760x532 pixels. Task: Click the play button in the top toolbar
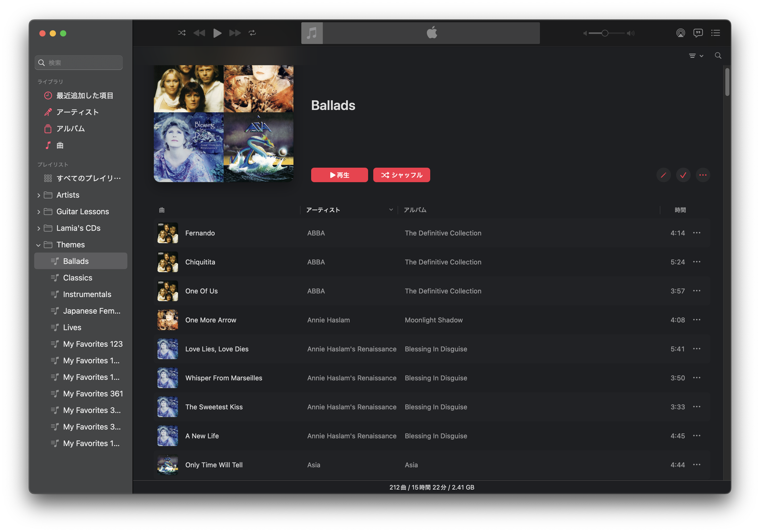pyautogui.click(x=217, y=33)
